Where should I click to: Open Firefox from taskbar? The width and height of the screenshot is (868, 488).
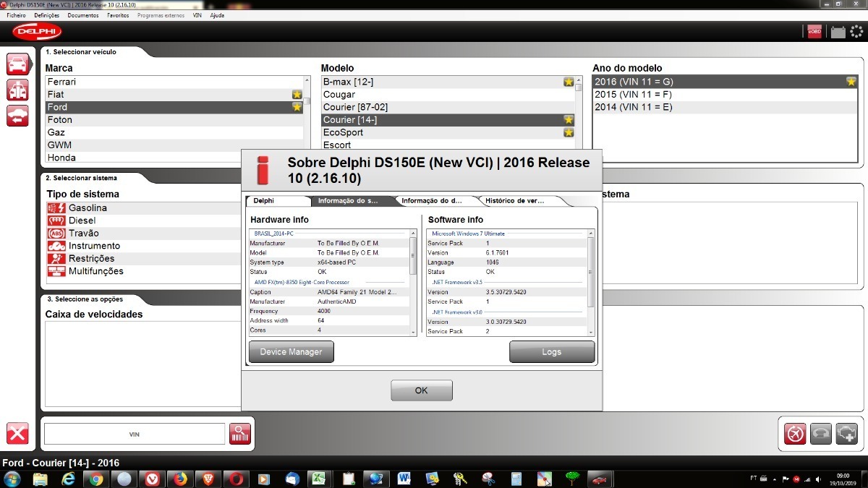179,479
